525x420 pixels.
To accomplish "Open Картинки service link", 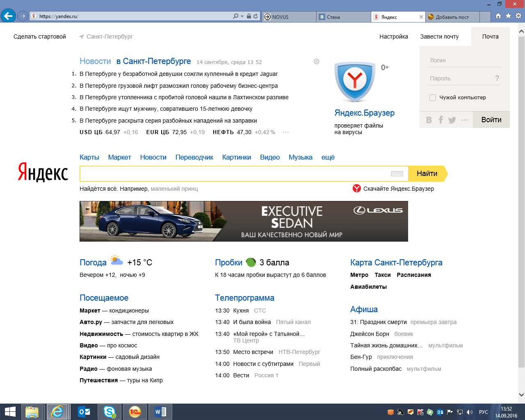I will click(237, 157).
